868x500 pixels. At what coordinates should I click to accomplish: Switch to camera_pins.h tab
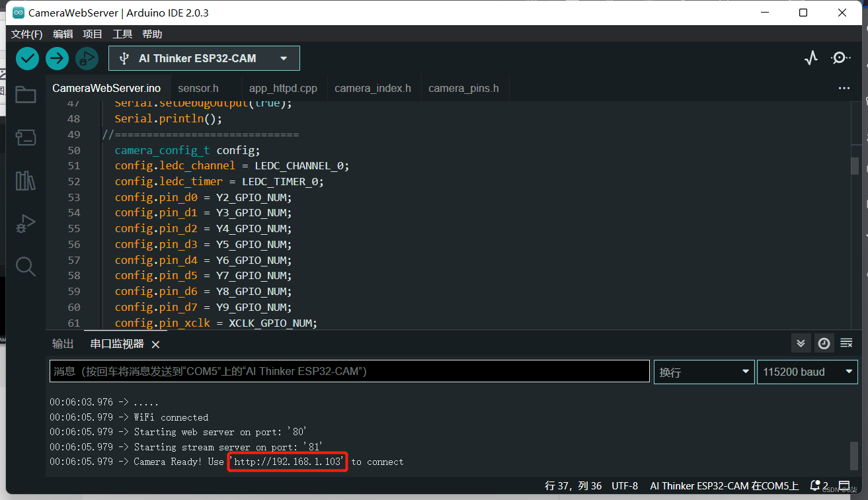463,88
